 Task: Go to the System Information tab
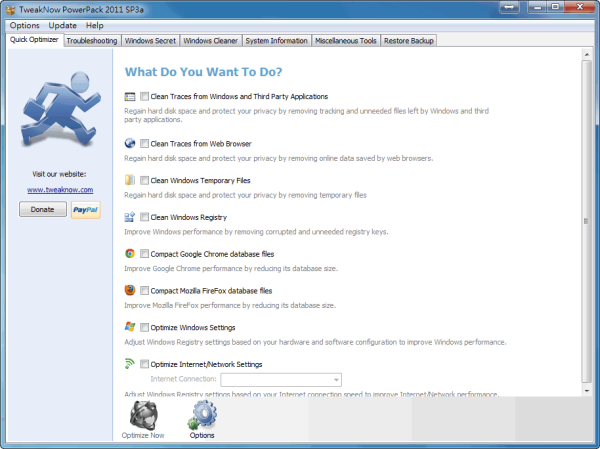[276, 41]
